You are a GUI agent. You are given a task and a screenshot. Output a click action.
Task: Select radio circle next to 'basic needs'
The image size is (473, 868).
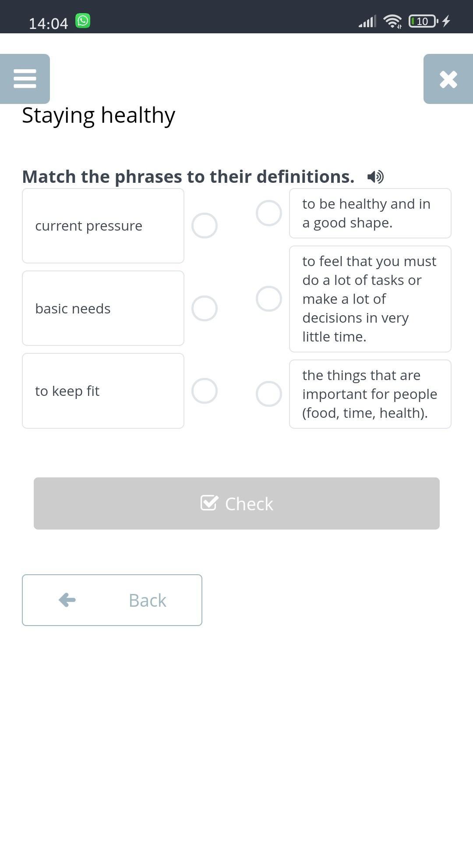tap(205, 308)
